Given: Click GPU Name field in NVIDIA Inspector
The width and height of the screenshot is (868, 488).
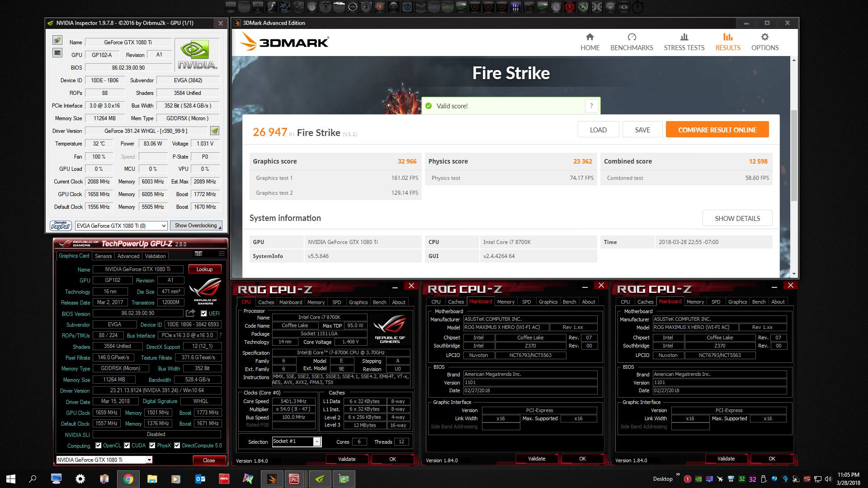Looking at the screenshot, I should [x=128, y=42].
